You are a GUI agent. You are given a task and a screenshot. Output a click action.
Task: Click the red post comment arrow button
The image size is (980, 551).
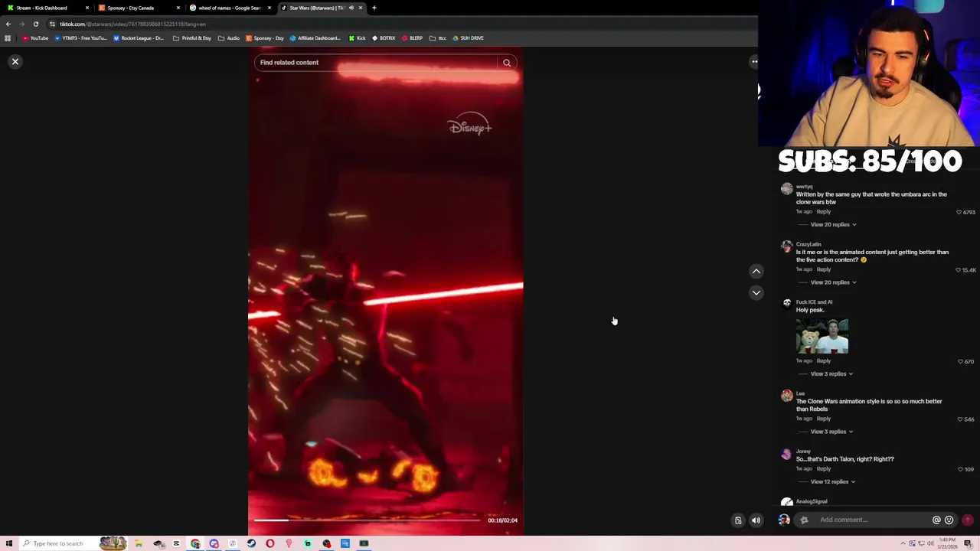click(967, 520)
